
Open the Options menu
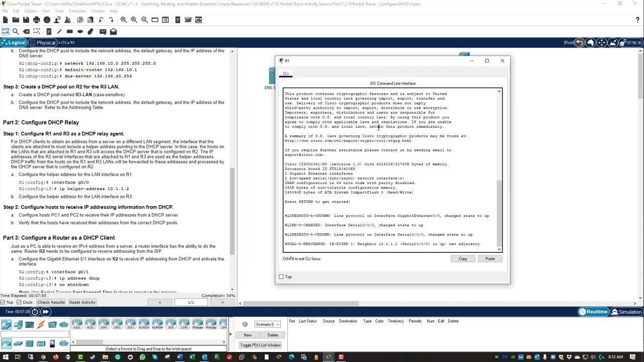(x=30, y=11)
